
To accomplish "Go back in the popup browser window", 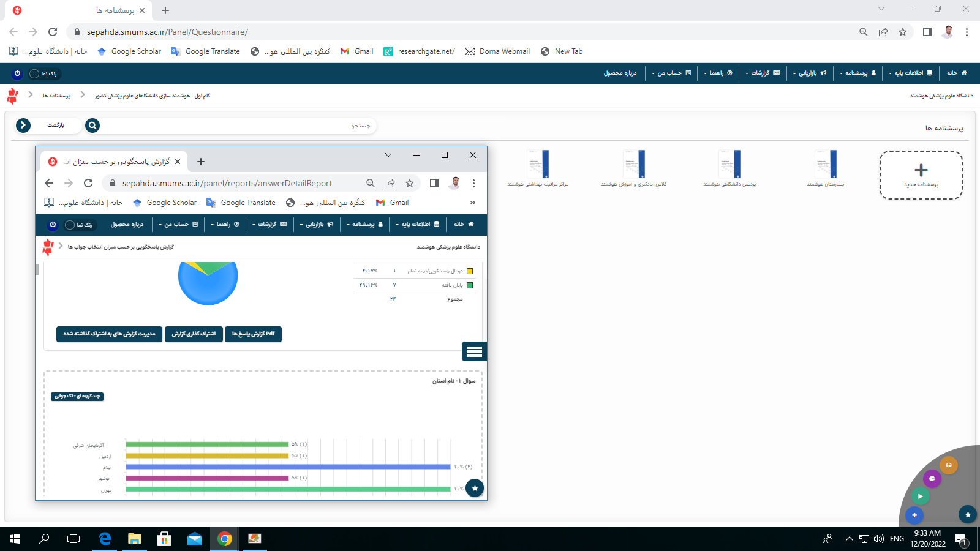I will tap(49, 183).
